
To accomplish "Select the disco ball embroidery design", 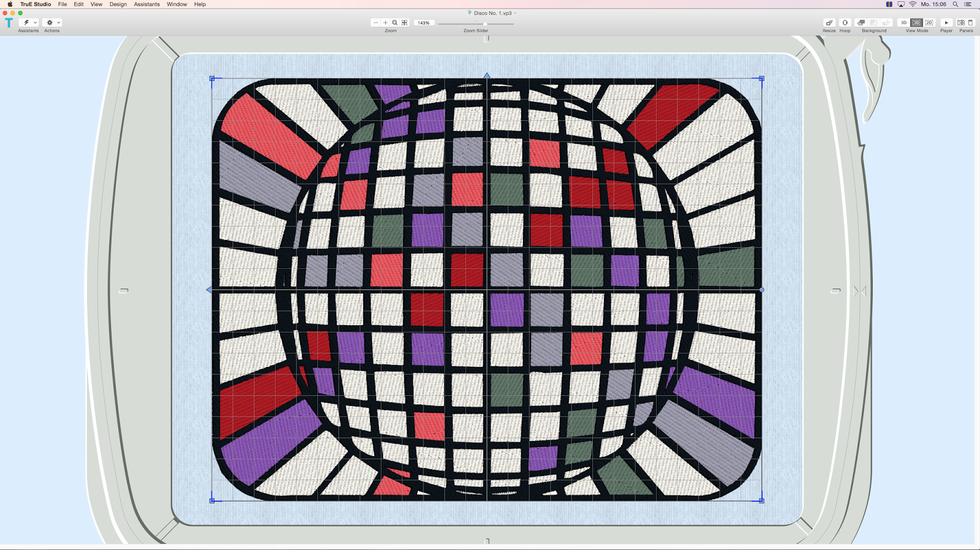I will pos(487,290).
